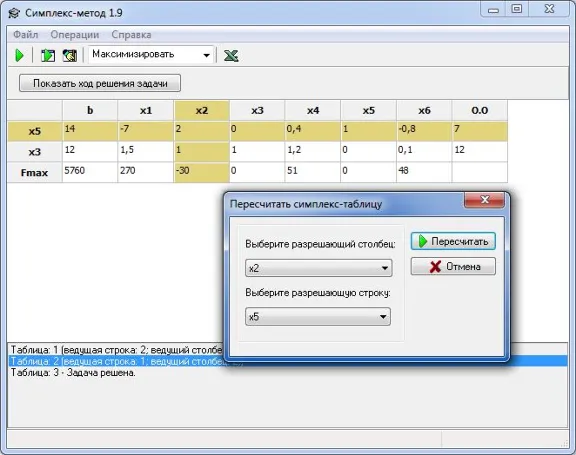Click the graduation cap app icon
576x455 pixels.
pos(14,14)
